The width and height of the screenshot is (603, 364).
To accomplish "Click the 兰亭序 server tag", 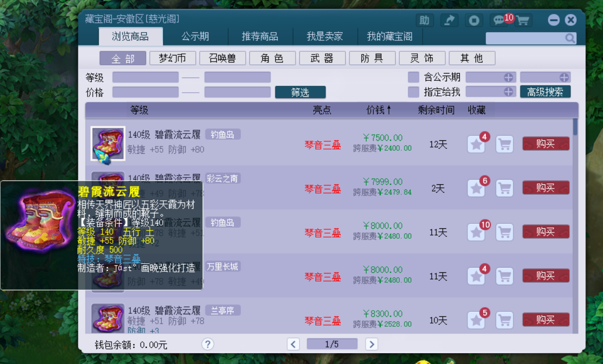I will (222, 310).
